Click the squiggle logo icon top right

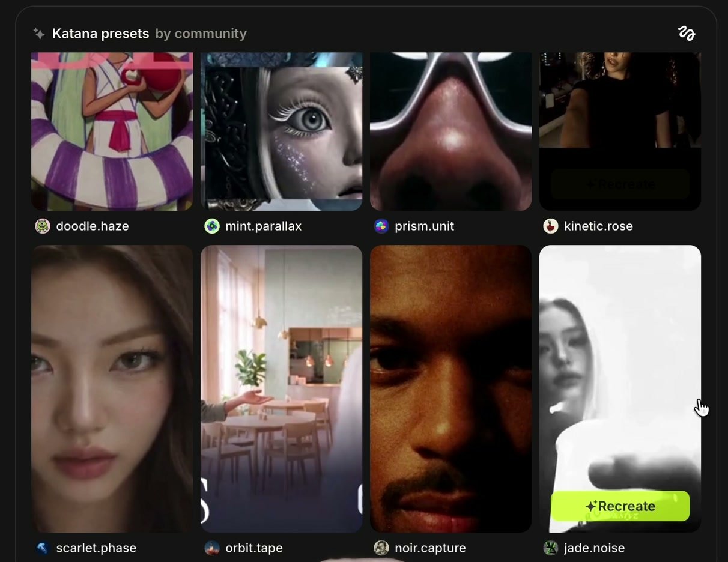686,34
